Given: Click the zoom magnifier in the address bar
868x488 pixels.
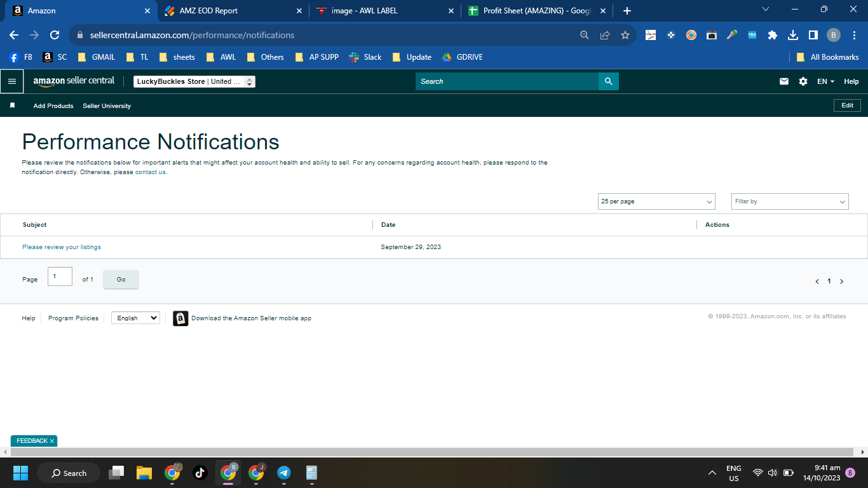Looking at the screenshot, I should click(585, 36).
